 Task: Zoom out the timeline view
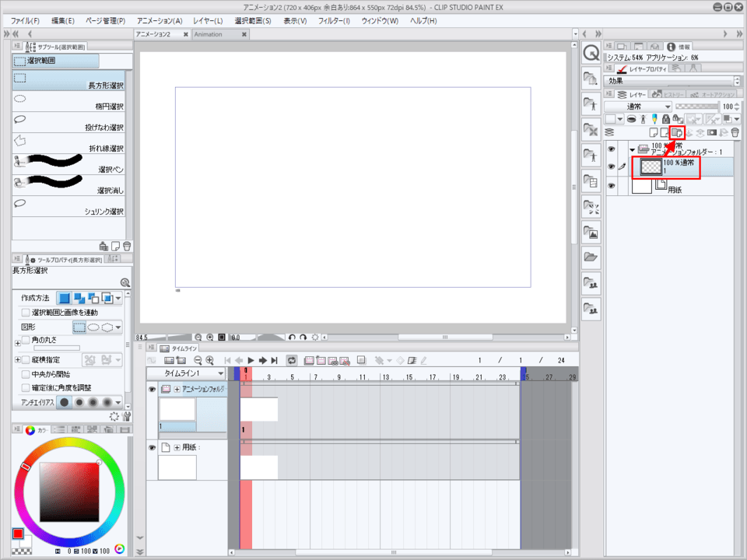tap(198, 360)
